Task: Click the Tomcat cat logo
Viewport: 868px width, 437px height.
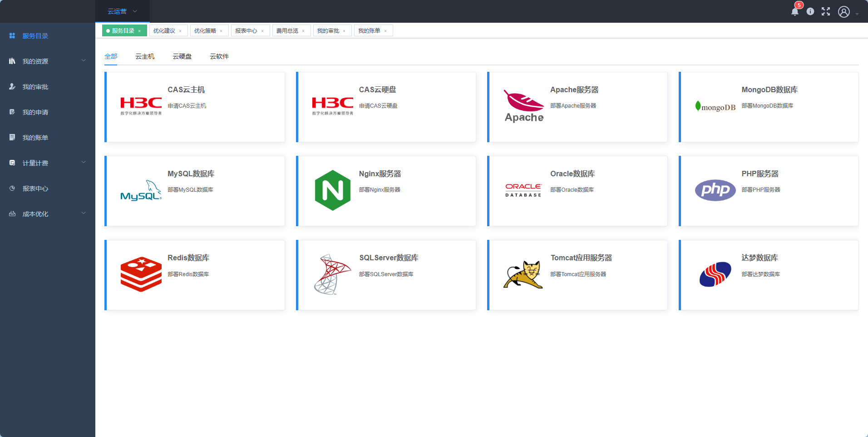Action: click(x=523, y=274)
